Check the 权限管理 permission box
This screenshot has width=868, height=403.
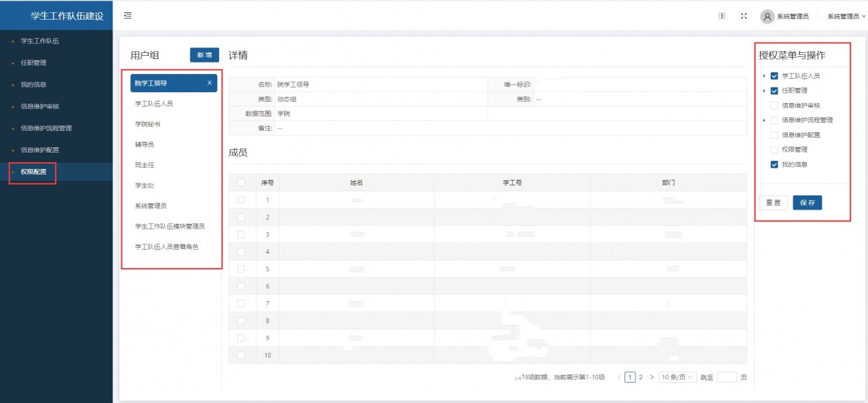click(x=774, y=149)
